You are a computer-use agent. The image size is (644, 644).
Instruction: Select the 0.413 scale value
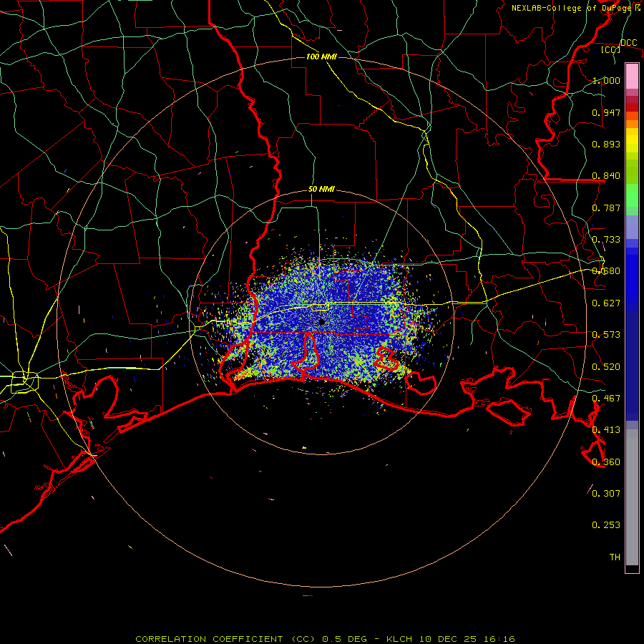[x=606, y=430]
